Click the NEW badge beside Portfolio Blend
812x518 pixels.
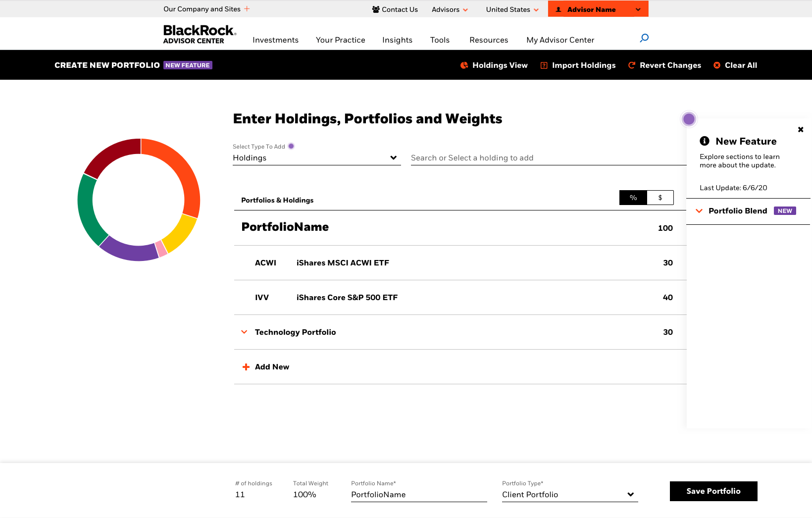(x=785, y=211)
